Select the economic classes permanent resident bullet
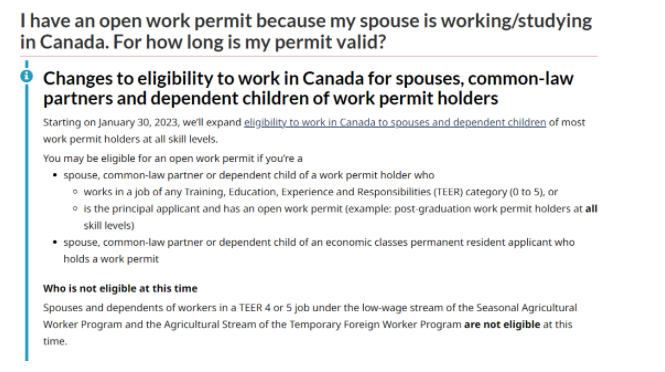 [x=319, y=250]
